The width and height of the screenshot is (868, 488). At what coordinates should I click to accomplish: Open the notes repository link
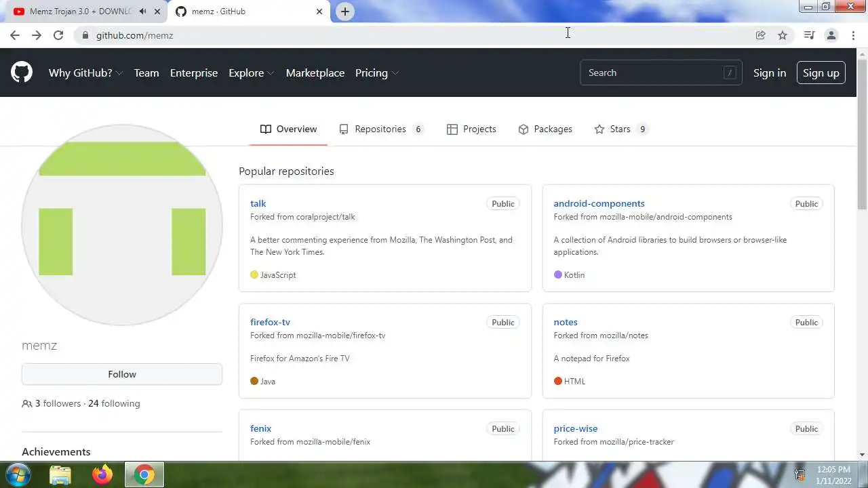click(x=566, y=322)
